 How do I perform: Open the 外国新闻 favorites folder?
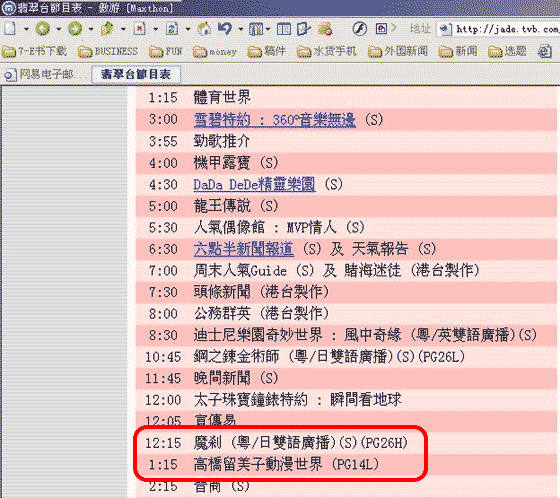click(x=398, y=51)
